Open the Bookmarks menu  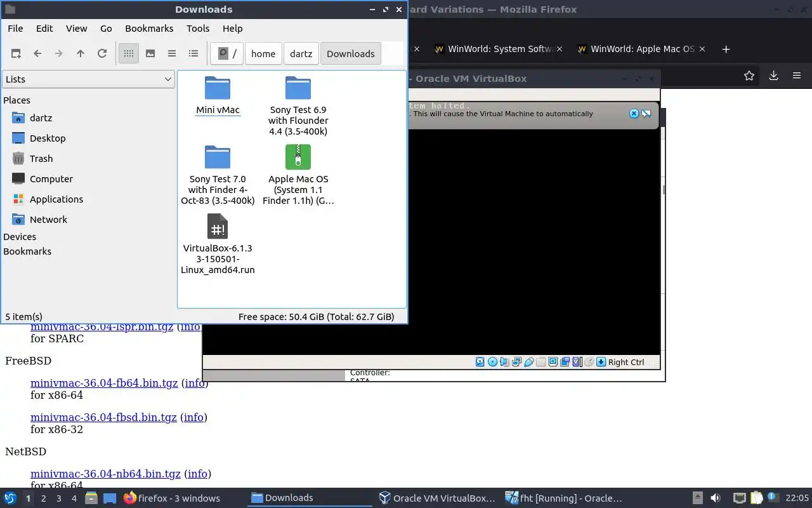point(149,29)
